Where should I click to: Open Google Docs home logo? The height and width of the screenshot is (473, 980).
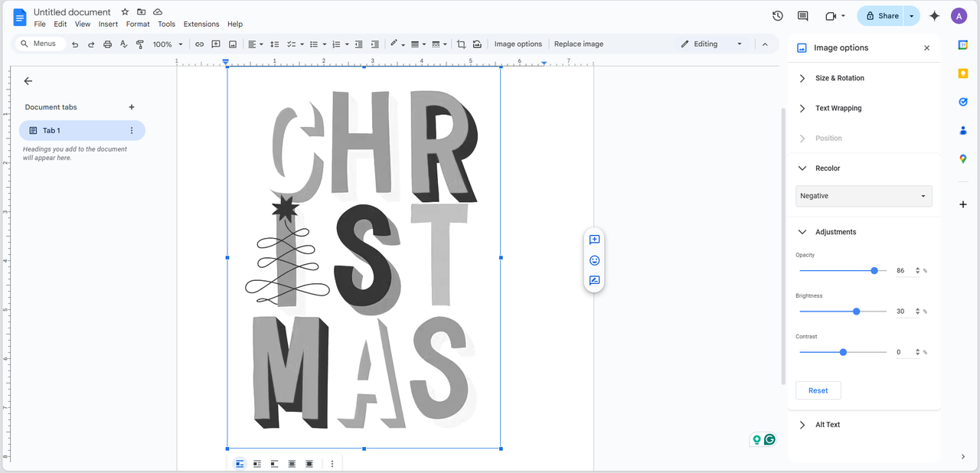pos(20,17)
